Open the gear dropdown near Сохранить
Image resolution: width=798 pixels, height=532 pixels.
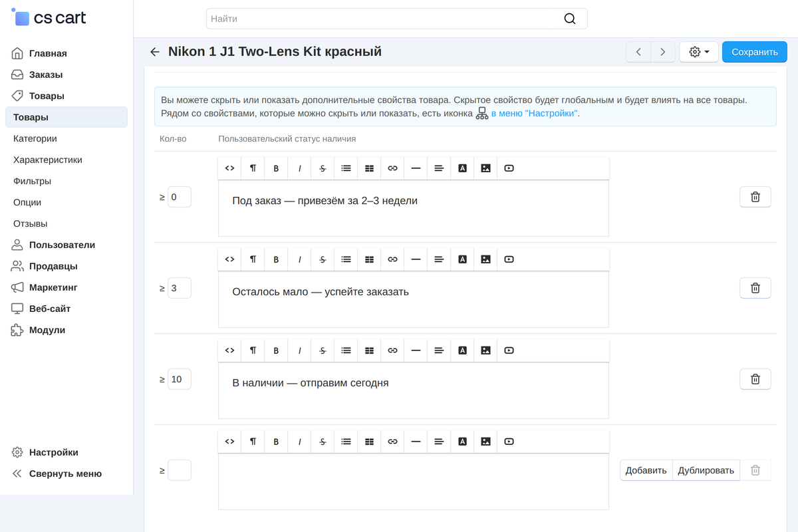coord(699,52)
